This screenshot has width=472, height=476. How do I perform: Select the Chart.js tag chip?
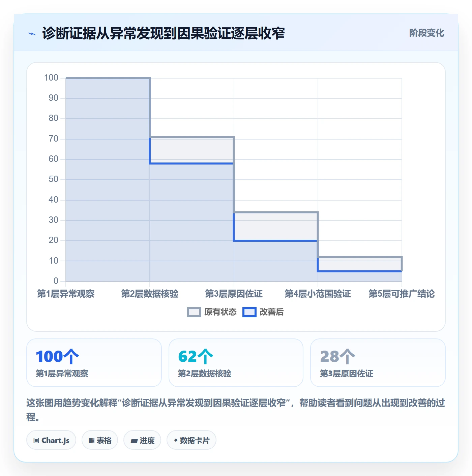[x=51, y=440]
